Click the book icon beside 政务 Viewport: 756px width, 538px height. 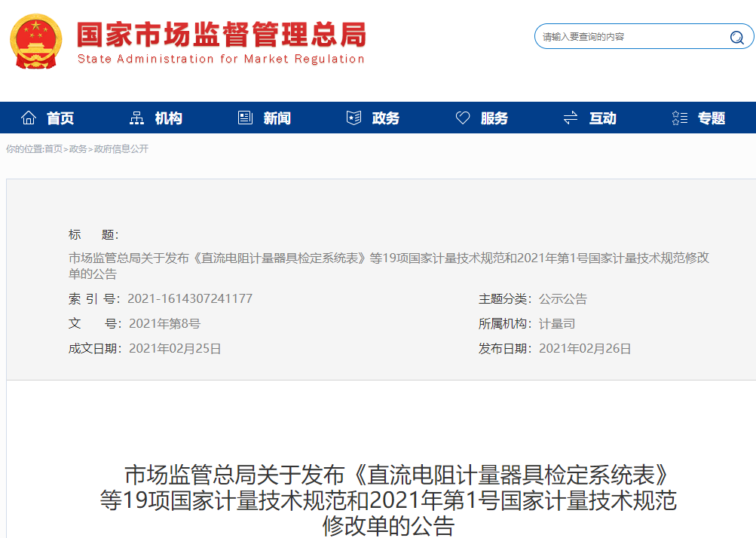point(354,118)
